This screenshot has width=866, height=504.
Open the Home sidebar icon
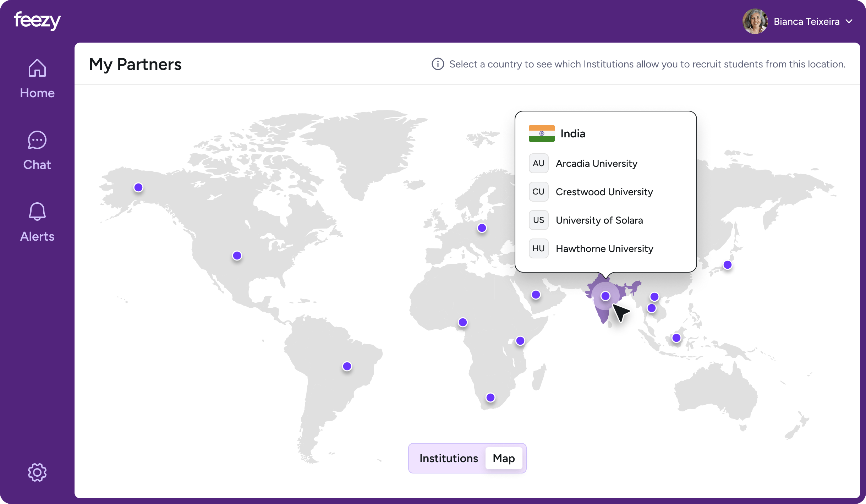click(37, 68)
